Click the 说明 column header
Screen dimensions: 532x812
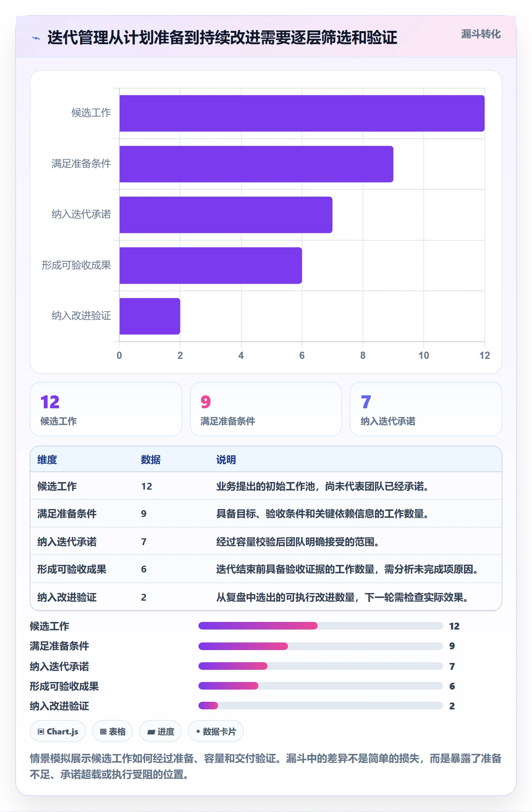click(226, 460)
